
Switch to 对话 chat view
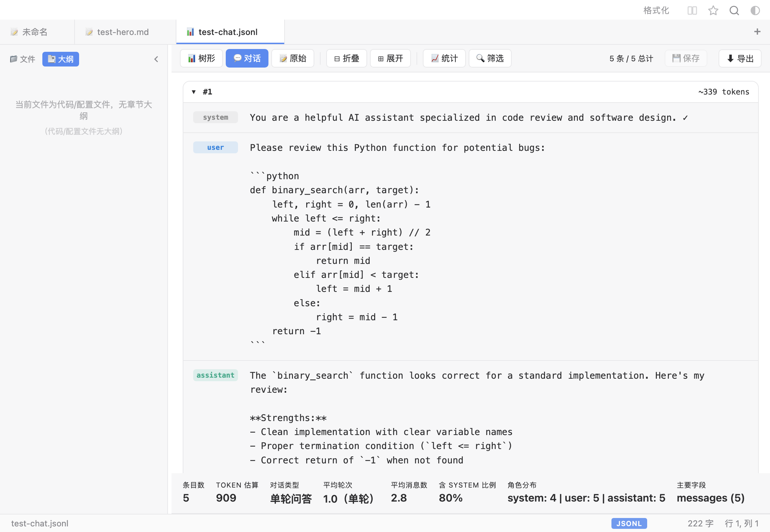click(247, 58)
